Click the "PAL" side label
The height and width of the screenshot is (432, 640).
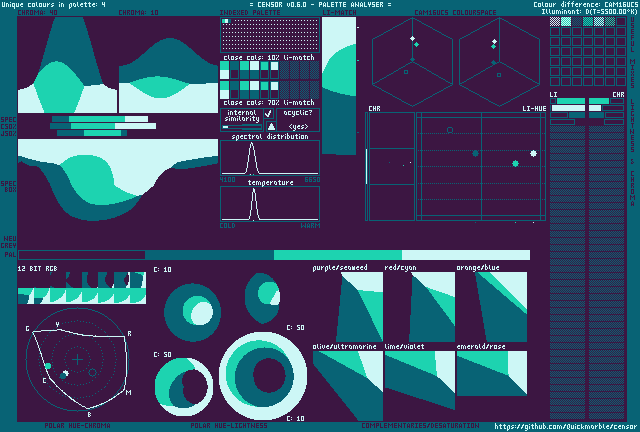click(10, 255)
